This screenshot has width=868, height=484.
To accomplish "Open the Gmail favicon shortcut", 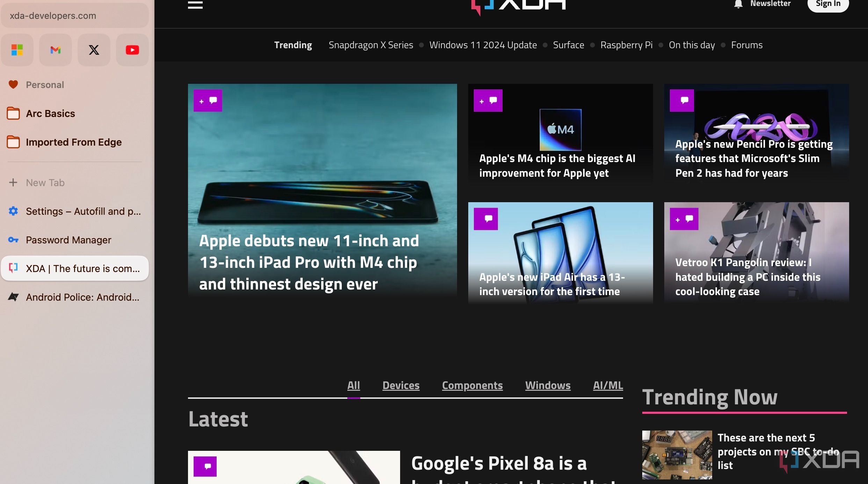I will click(x=56, y=50).
